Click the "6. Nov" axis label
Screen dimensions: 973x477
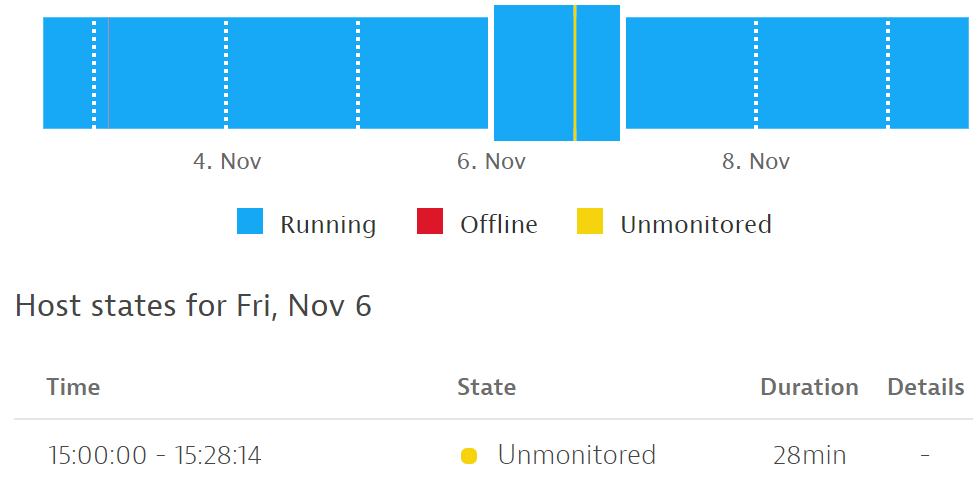(491, 162)
